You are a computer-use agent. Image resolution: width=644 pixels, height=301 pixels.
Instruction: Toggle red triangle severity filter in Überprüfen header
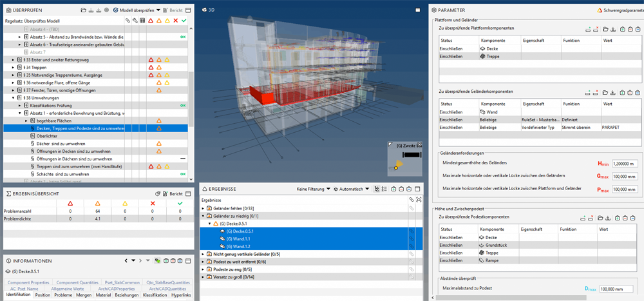(x=151, y=21)
